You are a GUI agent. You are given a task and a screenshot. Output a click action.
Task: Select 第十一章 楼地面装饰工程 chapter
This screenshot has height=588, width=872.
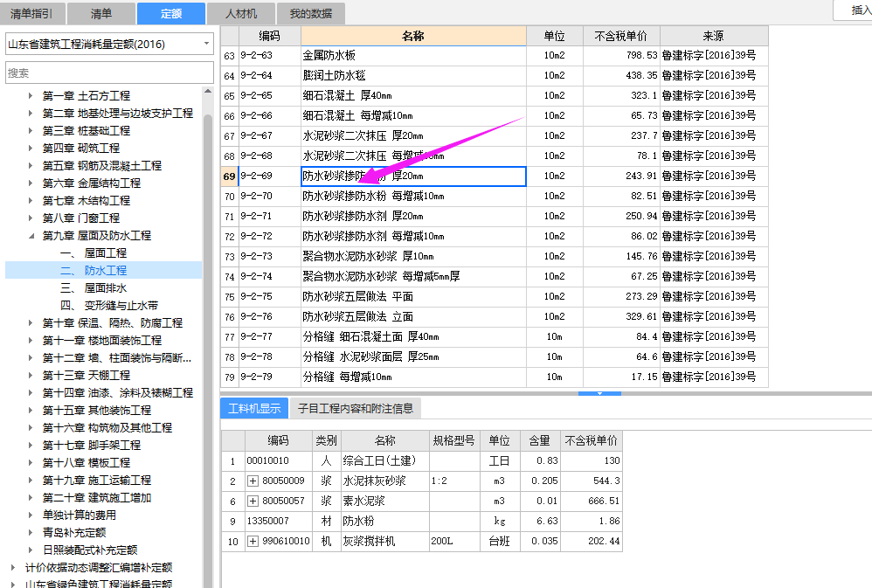tap(102, 341)
